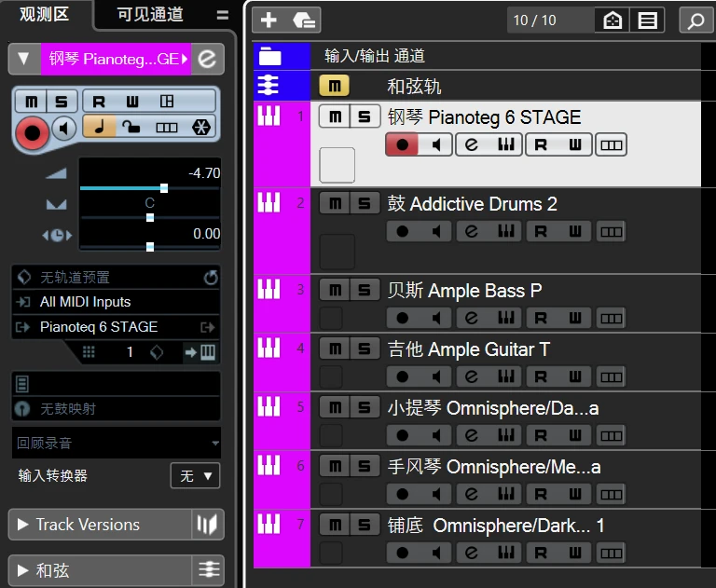Mute the Addictive Drums 2 track
Viewport: 716px width, 588px height.
point(335,203)
